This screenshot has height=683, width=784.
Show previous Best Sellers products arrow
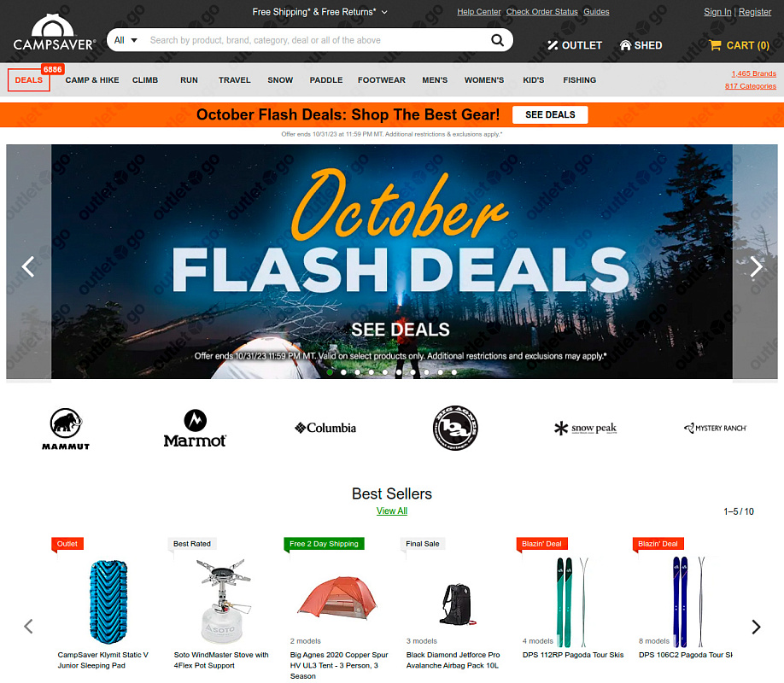pos(28,626)
